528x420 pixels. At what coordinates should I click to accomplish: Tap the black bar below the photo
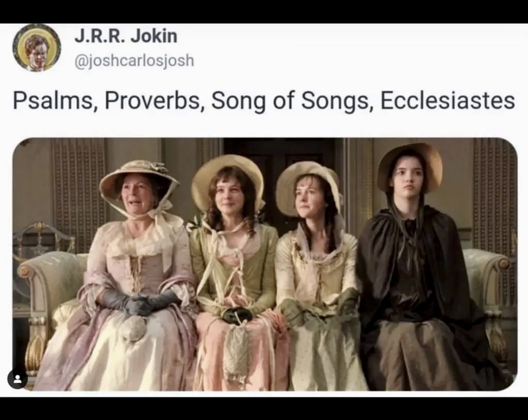click(x=264, y=409)
